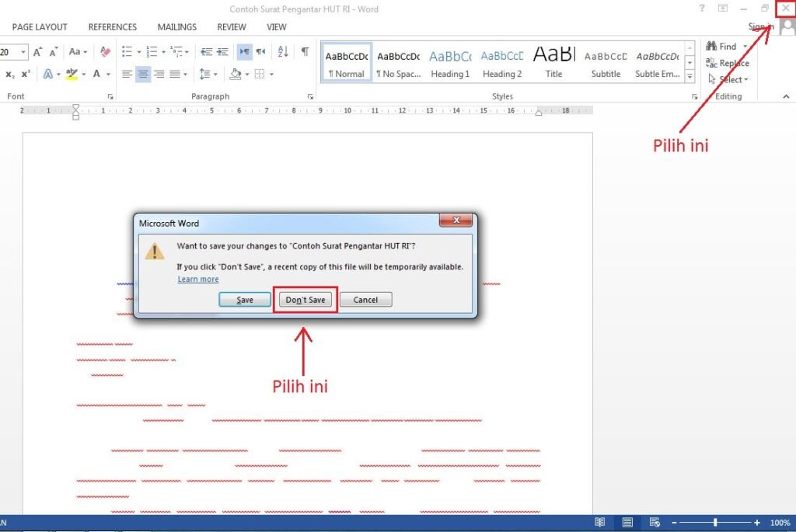Screen dimensions: 796x532
Task: Open the font size dropdown
Action: (x=23, y=52)
